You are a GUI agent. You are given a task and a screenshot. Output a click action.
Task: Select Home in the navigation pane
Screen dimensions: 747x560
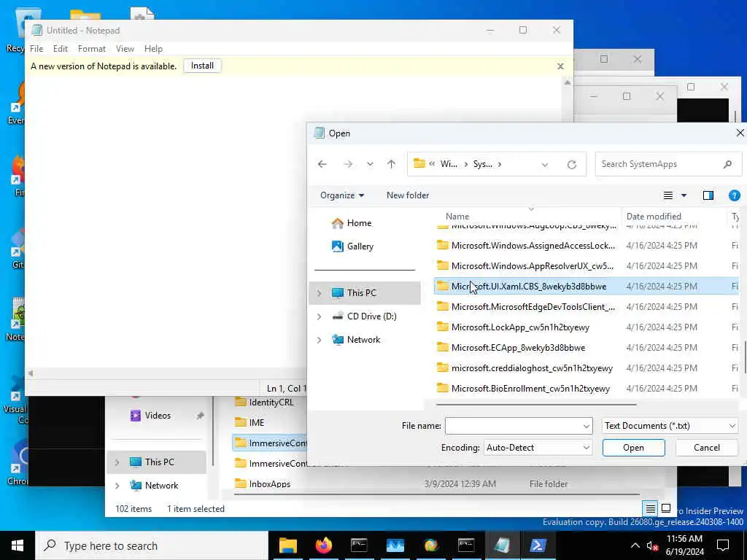pos(352,223)
